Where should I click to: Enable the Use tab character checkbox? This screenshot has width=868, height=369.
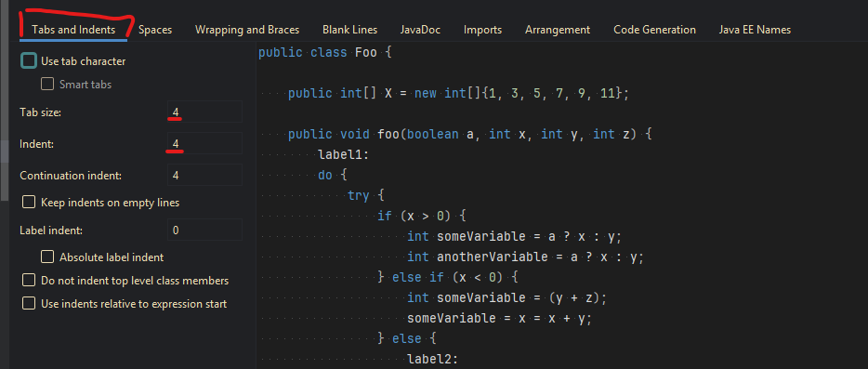coord(29,61)
